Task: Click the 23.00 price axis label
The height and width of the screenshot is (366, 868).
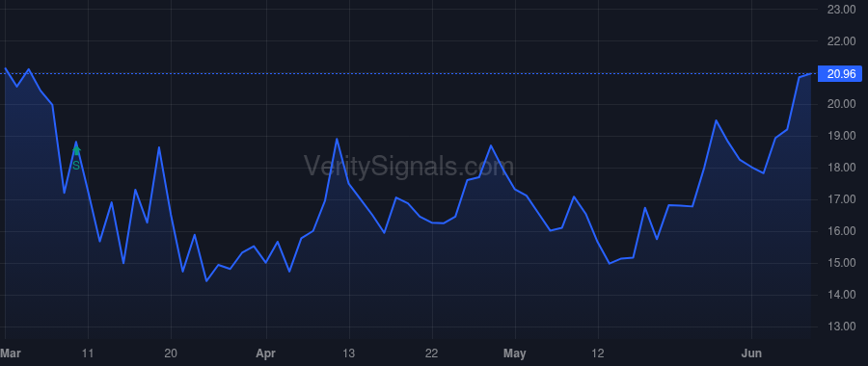Action: pos(841,10)
